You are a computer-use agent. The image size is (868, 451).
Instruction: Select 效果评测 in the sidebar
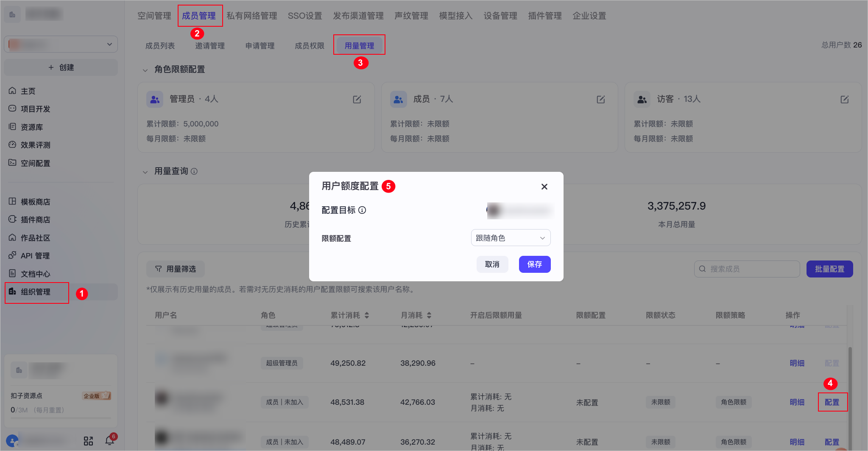(61, 145)
